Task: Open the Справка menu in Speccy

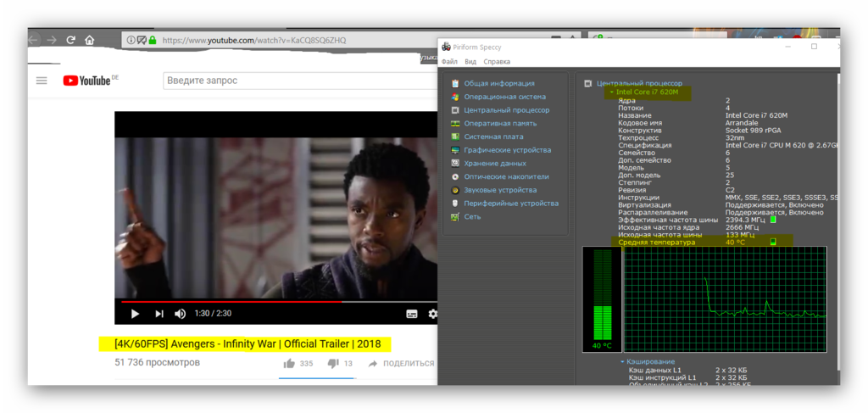Action: 497,61
